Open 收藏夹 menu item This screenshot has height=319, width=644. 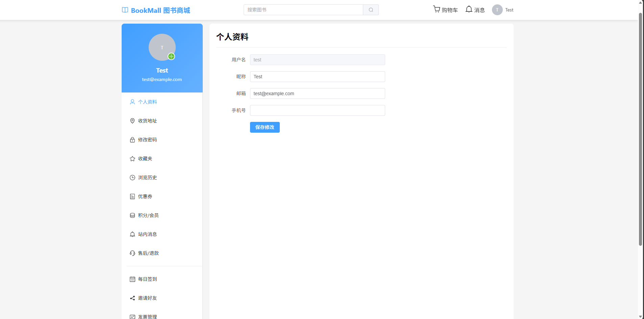pos(162,159)
